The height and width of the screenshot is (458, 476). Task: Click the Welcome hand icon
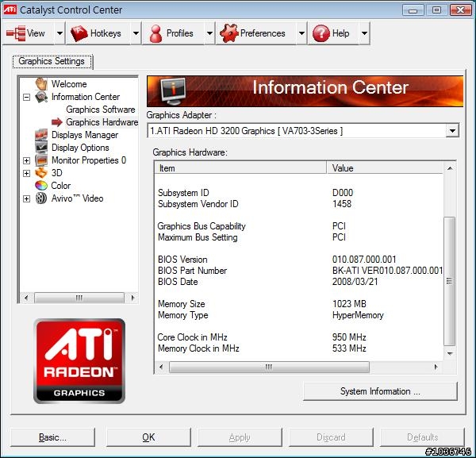(x=41, y=84)
